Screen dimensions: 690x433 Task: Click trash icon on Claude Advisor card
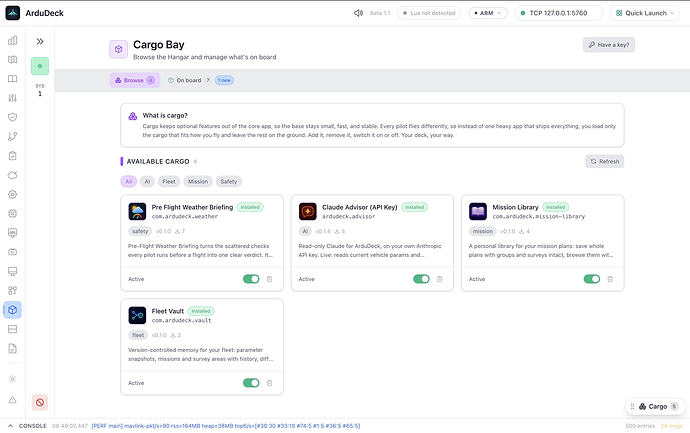(440, 279)
